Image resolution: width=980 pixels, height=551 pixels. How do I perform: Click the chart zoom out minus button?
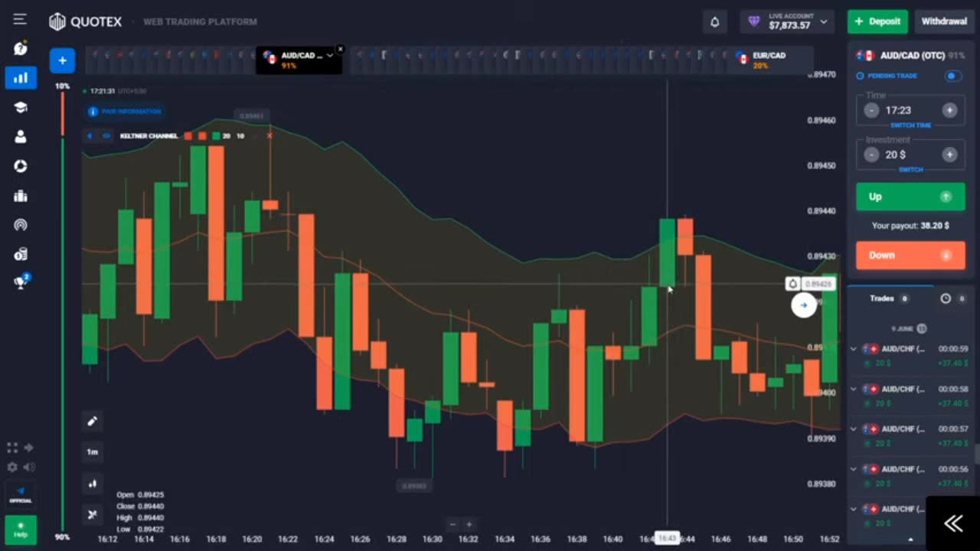pyautogui.click(x=452, y=524)
